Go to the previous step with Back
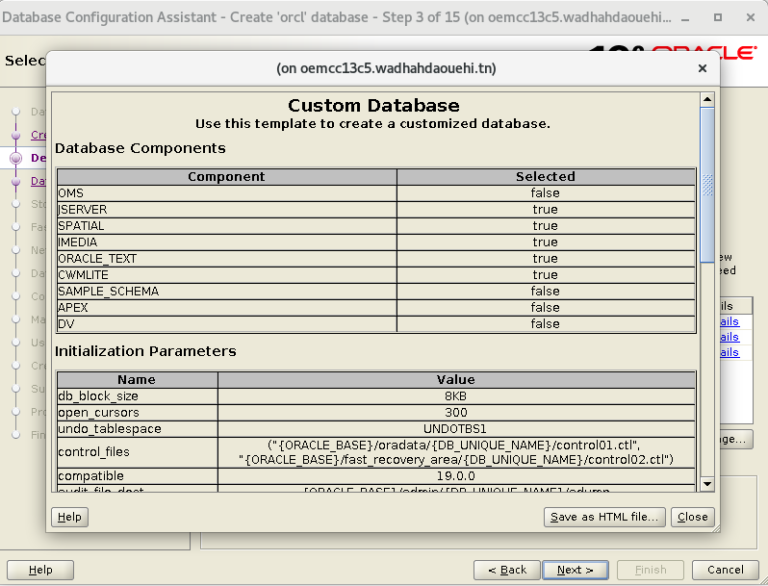Image resolution: width=768 pixels, height=586 pixels. (507, 570)
